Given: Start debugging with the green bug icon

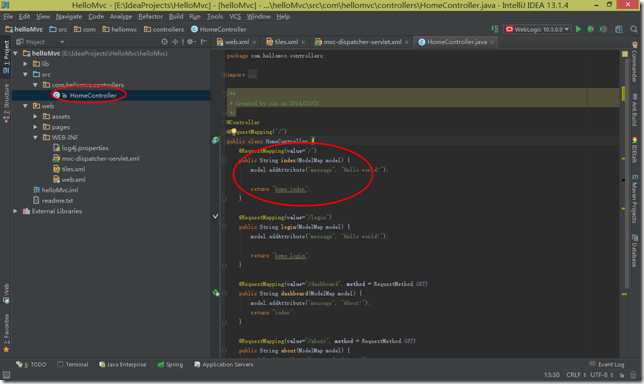Looking at the screenshot, I should point(591,29).
